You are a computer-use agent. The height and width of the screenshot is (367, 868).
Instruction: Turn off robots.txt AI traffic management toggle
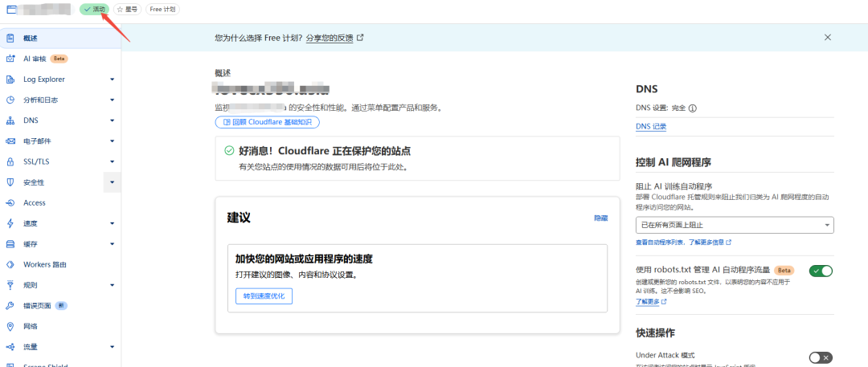click(x=821, y=271)
